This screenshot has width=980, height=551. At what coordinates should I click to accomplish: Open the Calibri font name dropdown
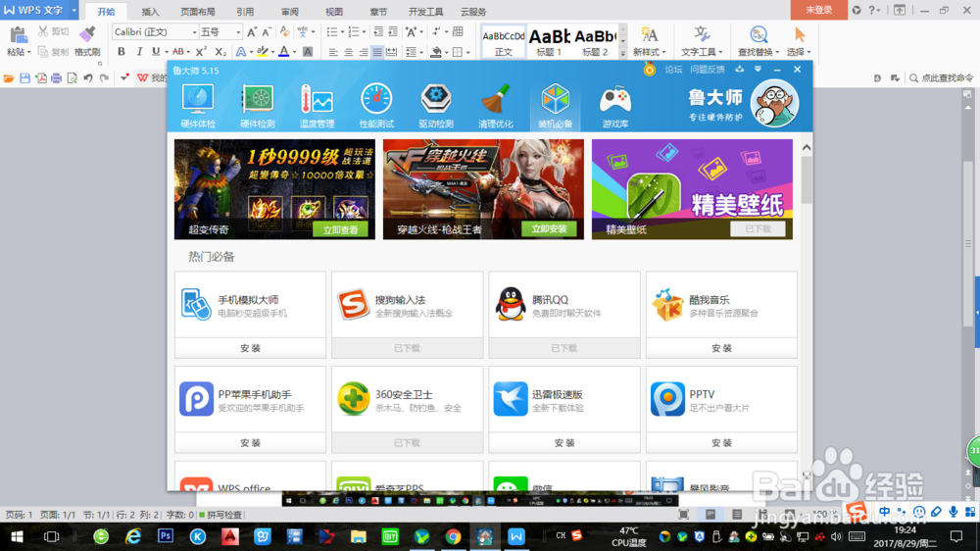194,32
